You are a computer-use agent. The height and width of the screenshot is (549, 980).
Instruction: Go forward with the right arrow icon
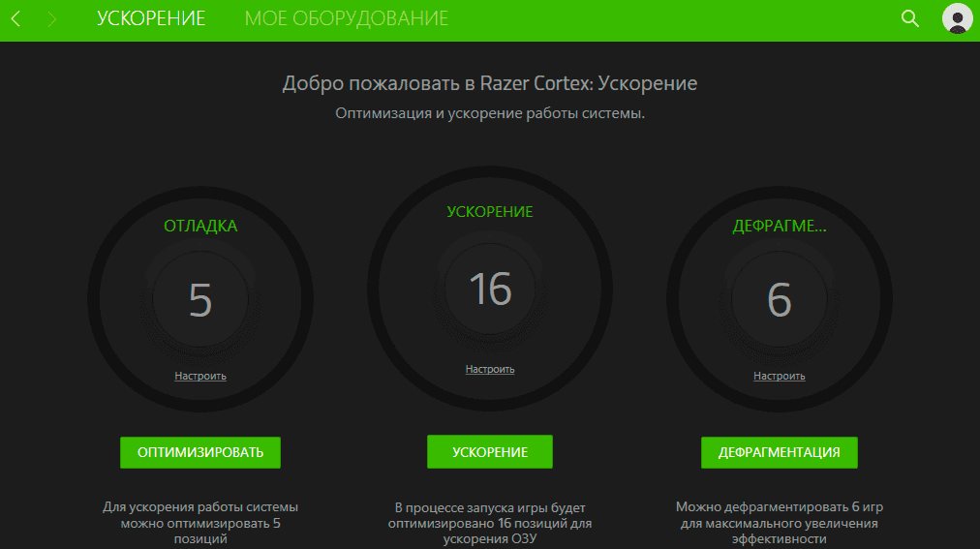tap(52, 18)
